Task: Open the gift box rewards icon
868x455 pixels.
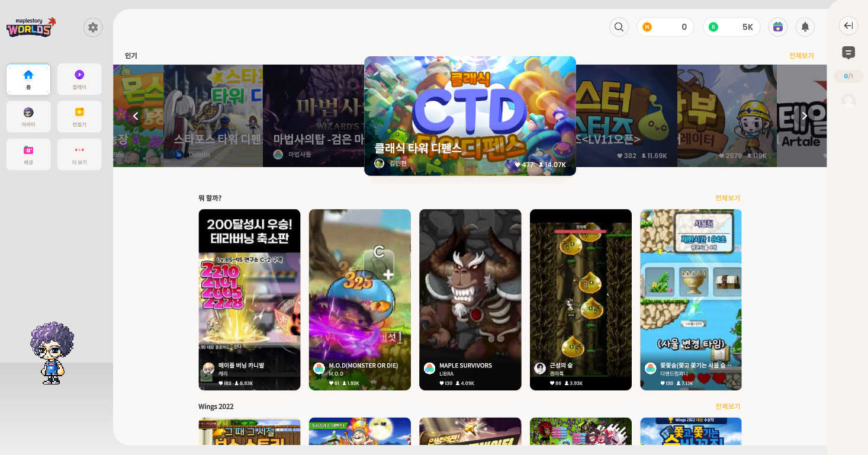Action: [777, 27]
